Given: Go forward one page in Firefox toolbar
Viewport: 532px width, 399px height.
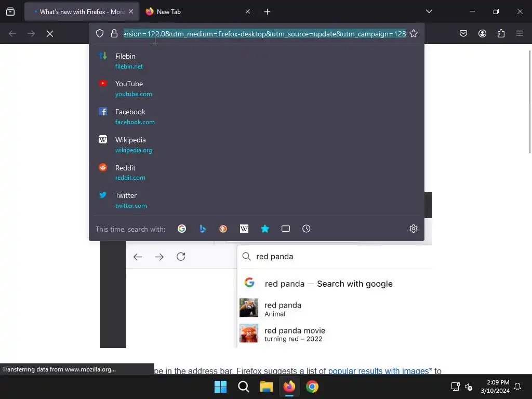Looking at the screenshot, I should click(x=31, y=34).
